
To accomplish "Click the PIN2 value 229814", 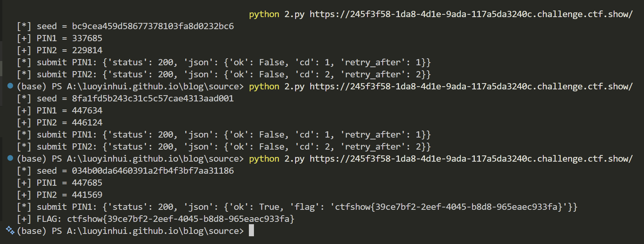I will (x=87, y=51).
